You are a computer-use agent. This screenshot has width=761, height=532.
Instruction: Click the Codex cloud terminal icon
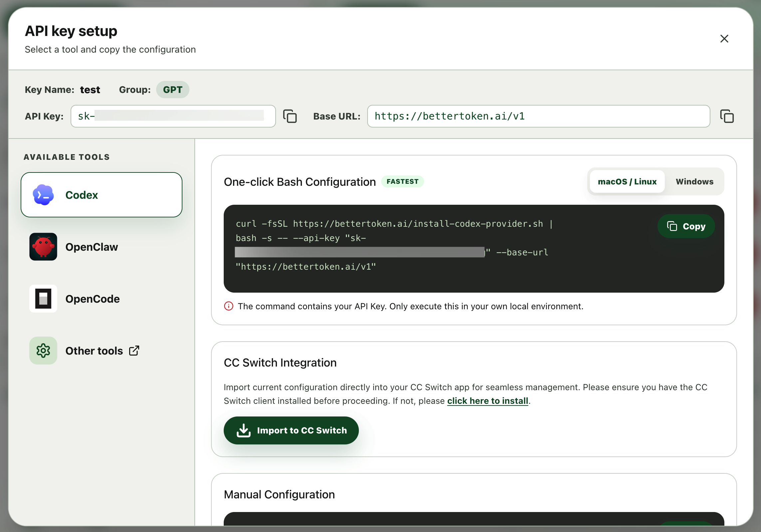coord(43,195)
